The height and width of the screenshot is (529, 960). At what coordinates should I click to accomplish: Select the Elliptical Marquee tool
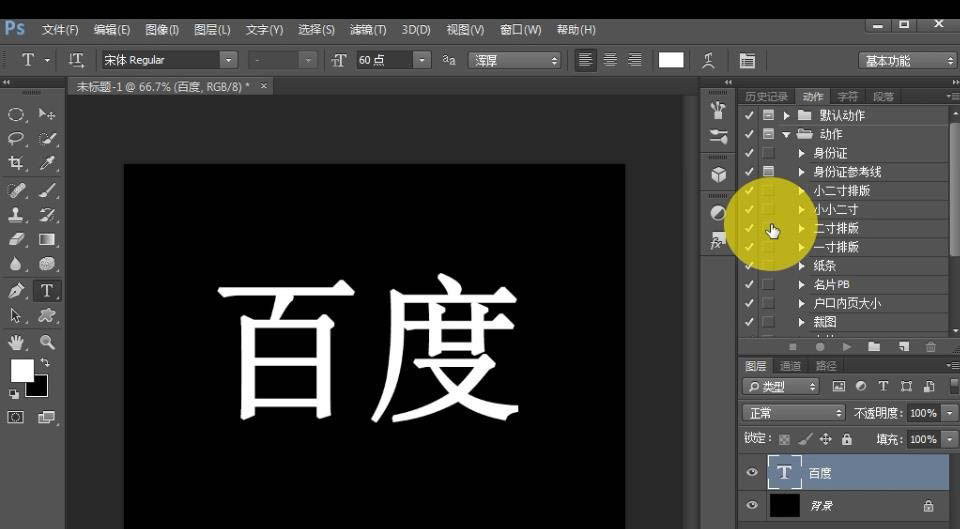[16, 114]
